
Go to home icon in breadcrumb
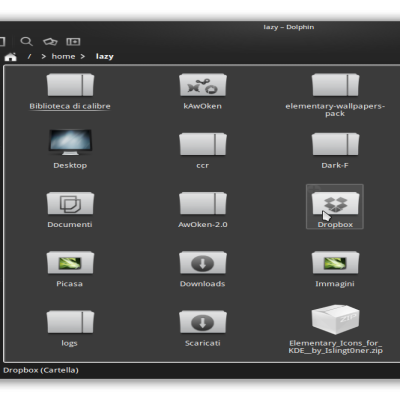10,57
